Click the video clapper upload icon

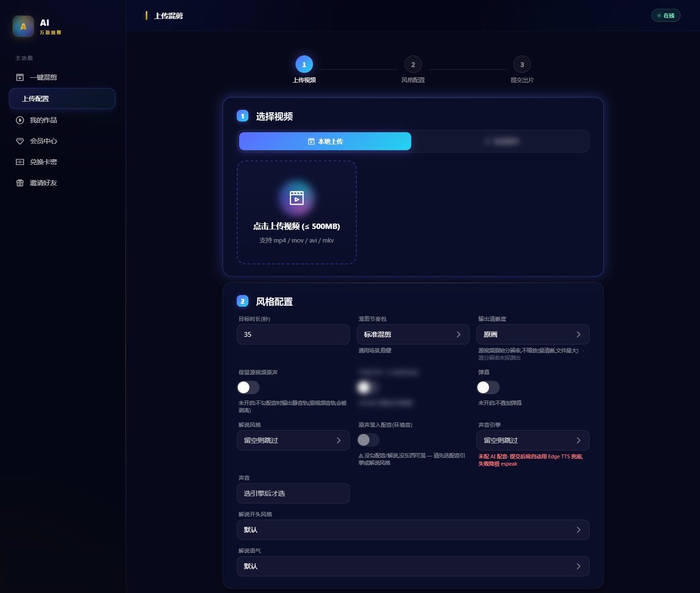(x=297, y=198)
